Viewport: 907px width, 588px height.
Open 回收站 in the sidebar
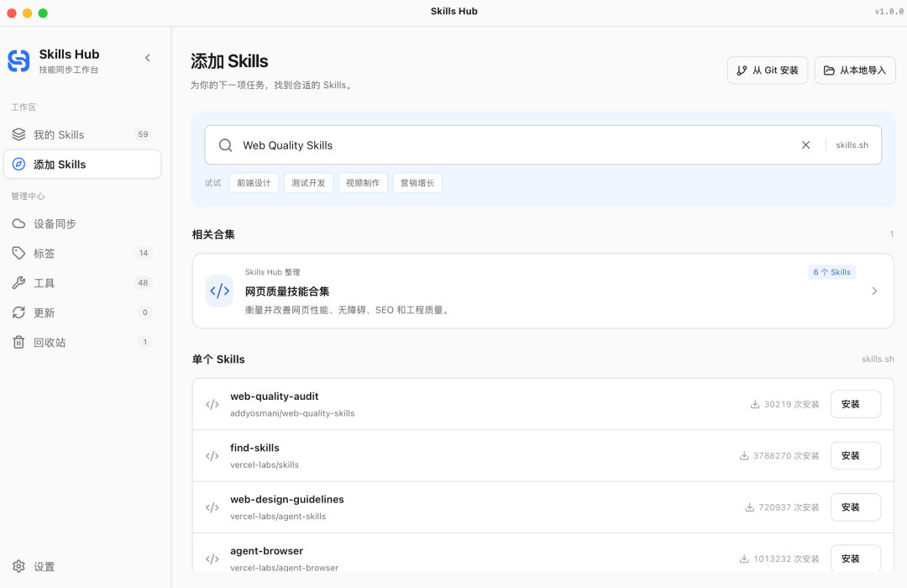[82, 342]
